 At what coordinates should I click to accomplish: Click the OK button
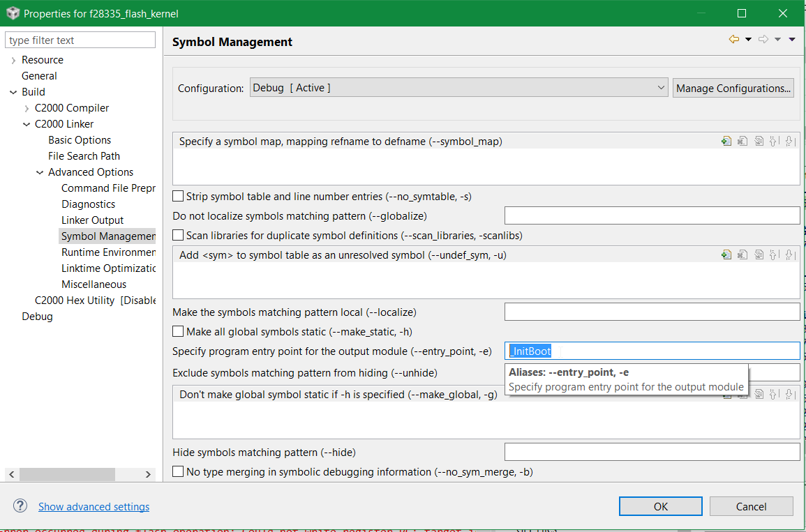tap(661, 506)
